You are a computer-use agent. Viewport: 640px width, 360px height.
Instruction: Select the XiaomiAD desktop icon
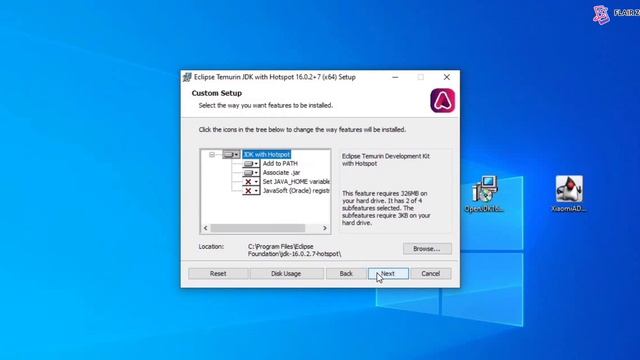(569, 194)
